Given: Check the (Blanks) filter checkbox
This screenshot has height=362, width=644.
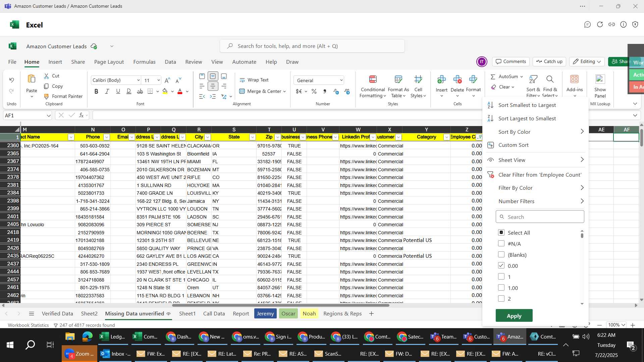Looking at the screenshot, I should pos(501,254).
